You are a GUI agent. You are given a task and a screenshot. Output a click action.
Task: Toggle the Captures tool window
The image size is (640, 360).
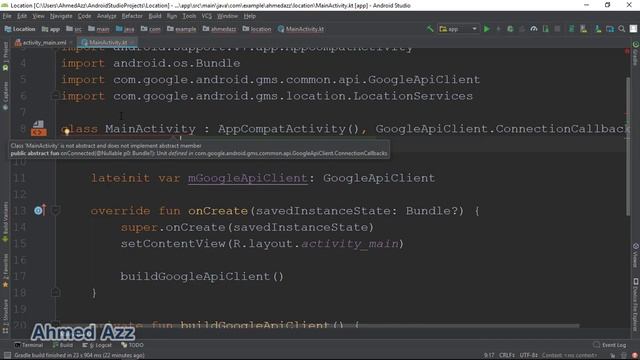[5, 96]
